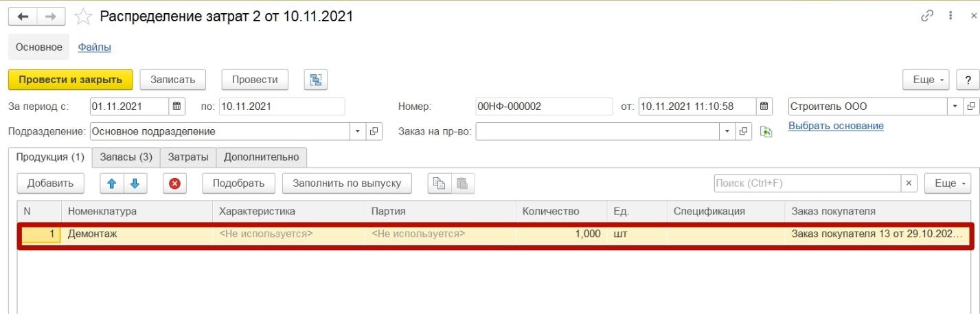This screenshot has width=980, height=314.
Task: Click Провести и закрыть button
Action: coord(70,80)
